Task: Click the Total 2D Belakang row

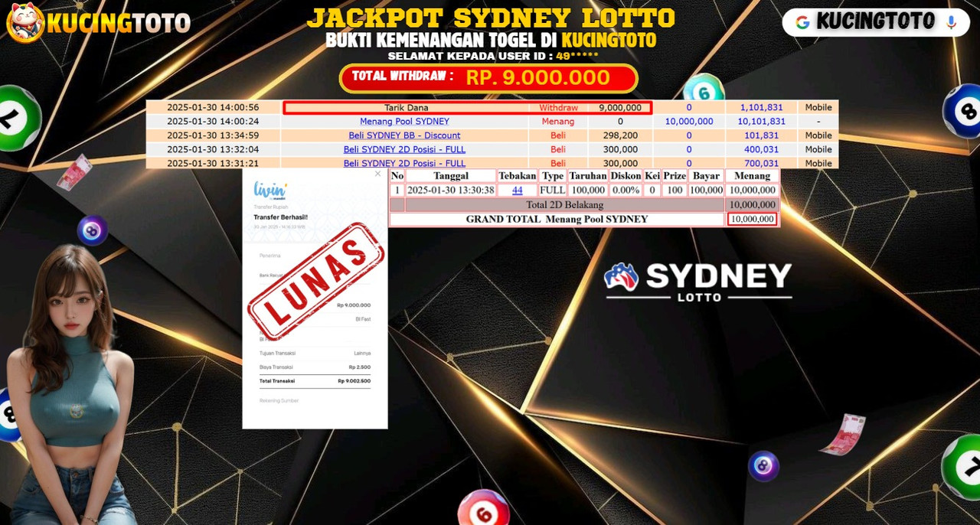Action: pos(565,205)
